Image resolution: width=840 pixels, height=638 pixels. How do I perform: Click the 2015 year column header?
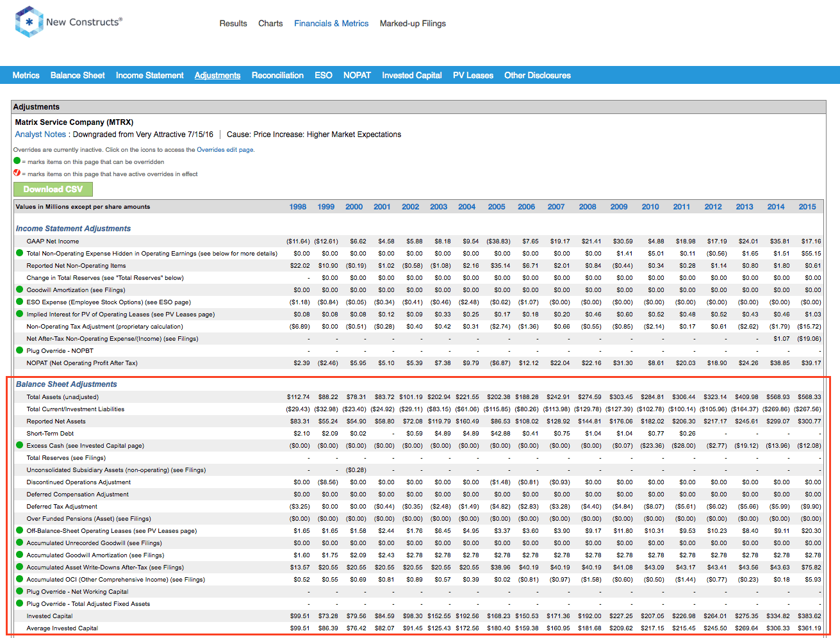pos(807,207)
